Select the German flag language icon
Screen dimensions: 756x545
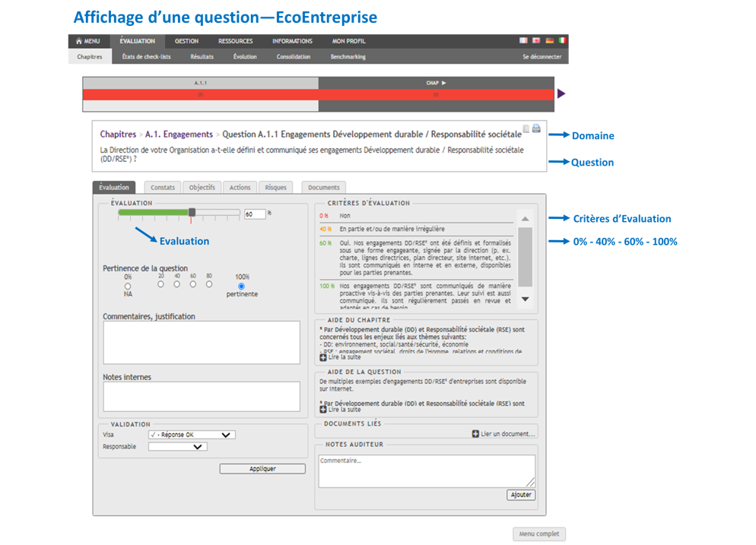[x=549, y=41]
